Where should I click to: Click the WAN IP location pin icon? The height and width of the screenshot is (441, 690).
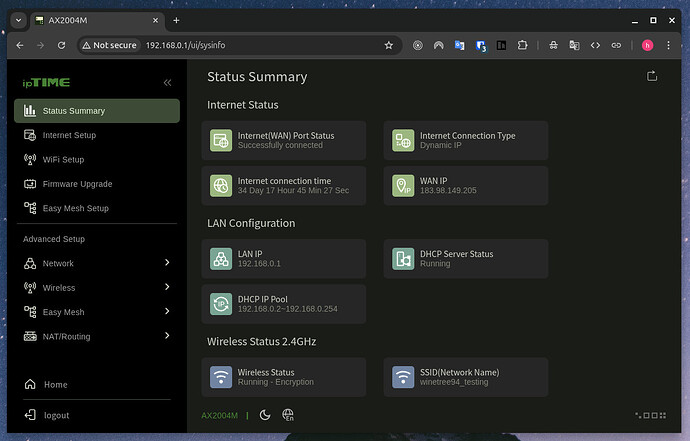pyautogui.click(x=403, y=186)
